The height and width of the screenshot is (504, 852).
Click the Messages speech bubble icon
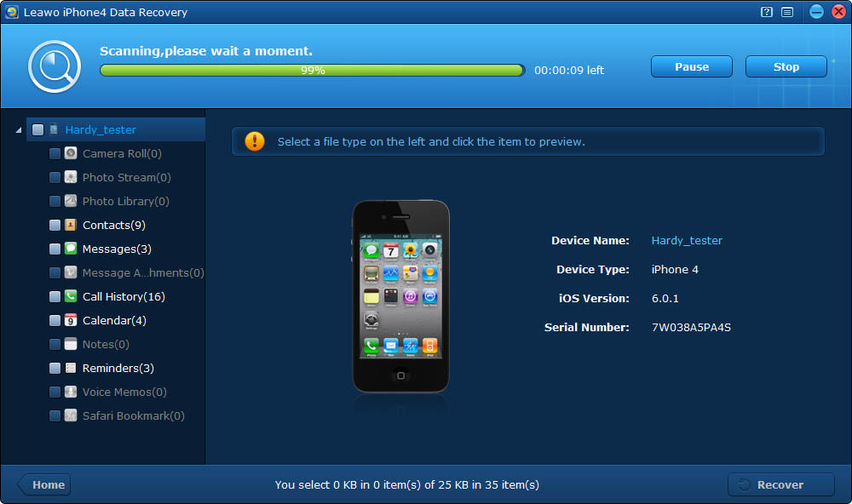point(71,249)
